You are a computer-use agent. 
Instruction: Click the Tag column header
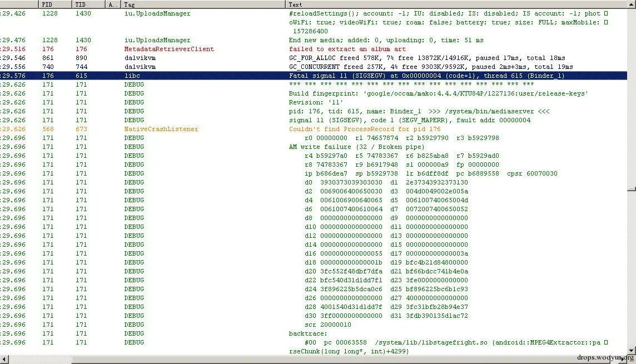[203, 4]
